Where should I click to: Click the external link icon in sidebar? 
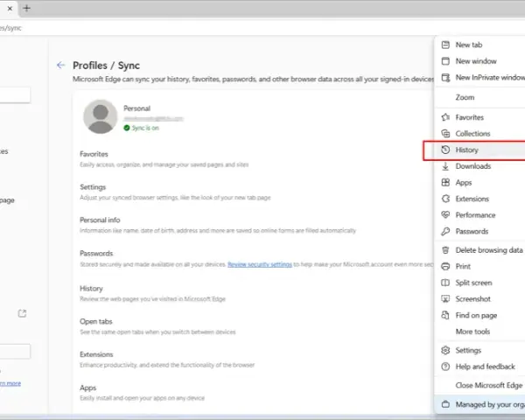coord(22,313)
